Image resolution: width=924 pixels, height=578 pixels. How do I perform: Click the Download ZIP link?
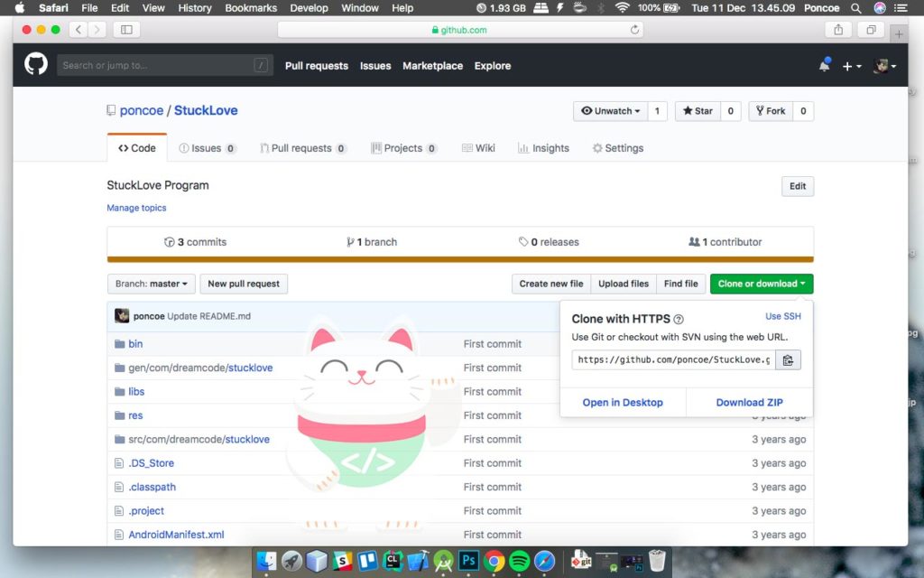[749, 403]
